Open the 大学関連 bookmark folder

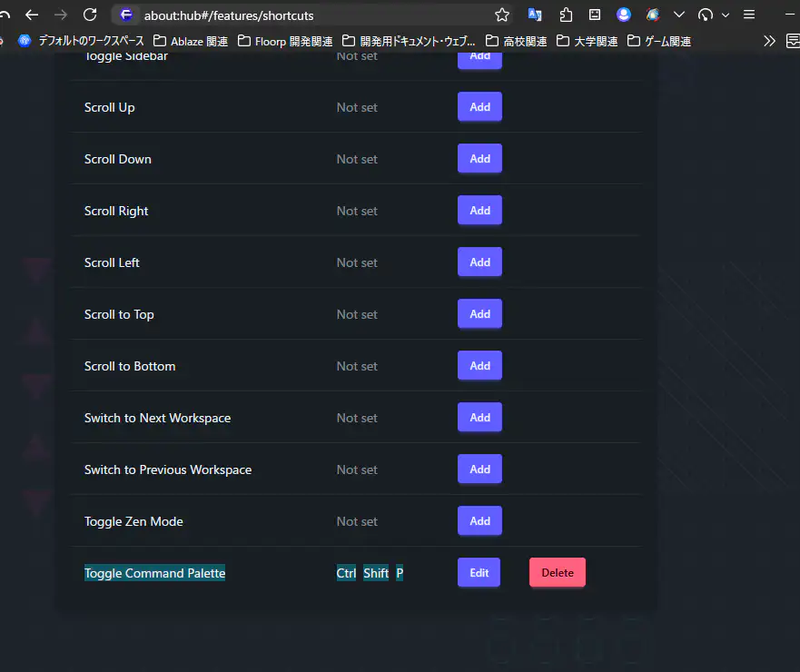click(587, 42)
